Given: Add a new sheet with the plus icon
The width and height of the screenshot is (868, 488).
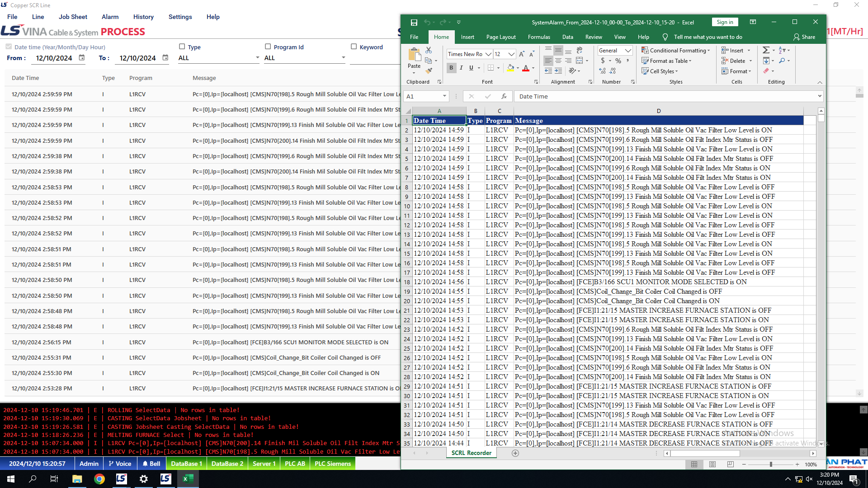Looking at the screenshot, I should 515,453.
